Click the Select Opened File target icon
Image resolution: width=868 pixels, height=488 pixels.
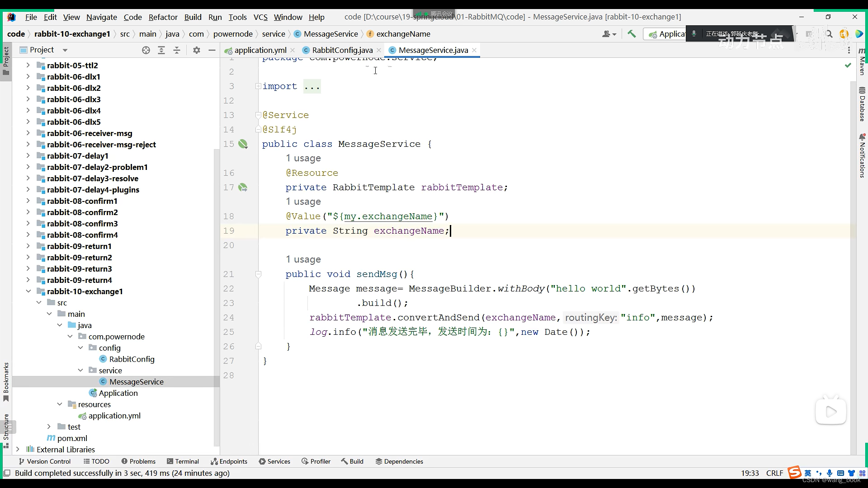pyautogui.click(x=146, y=50)
